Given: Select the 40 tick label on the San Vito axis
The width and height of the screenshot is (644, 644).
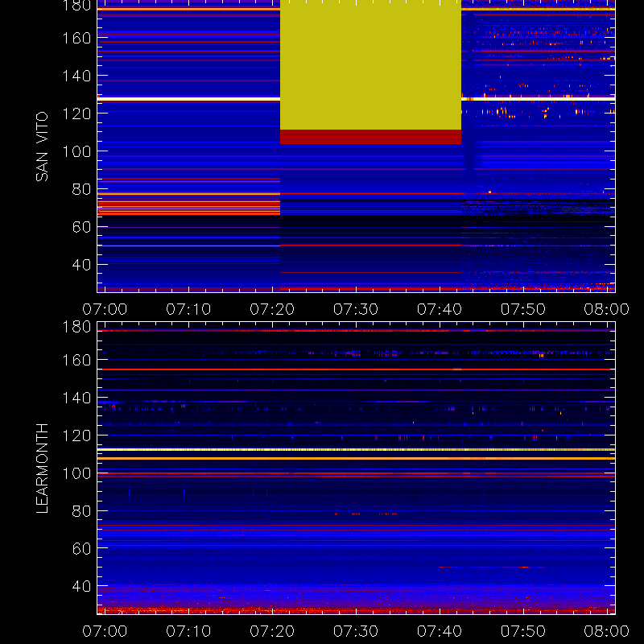Looking at the screenshot, I should [x=81, y=265].
